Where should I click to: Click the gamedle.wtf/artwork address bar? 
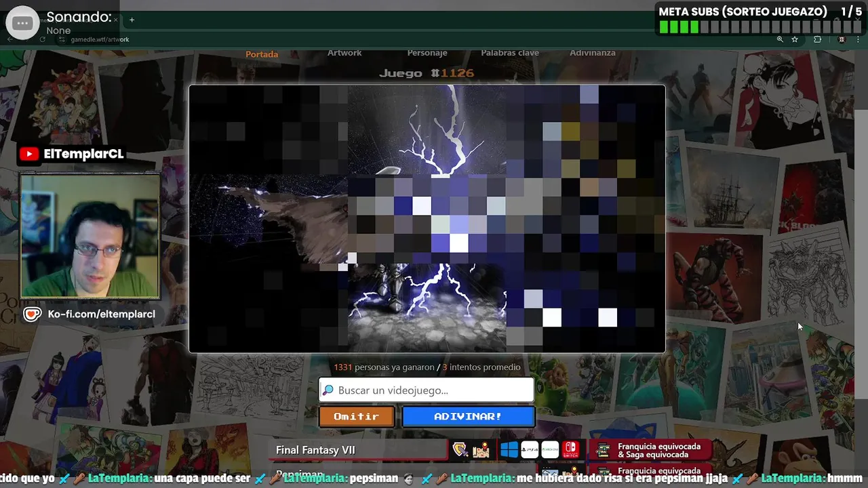[x=100, y=39]
